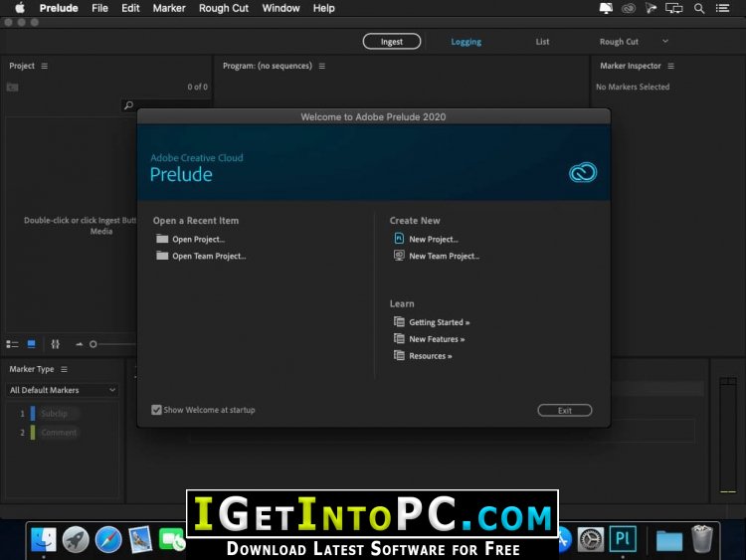The height and width of the screenshot is (560, 746).
Task: Open the Rough Cut menu
Action: pyautogui.click(x=224, y=8)
